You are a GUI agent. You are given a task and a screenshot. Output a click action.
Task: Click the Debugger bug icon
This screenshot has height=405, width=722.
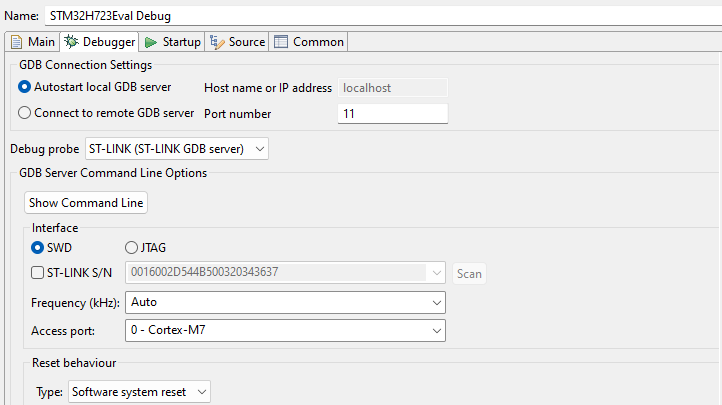tap(71, 42)
